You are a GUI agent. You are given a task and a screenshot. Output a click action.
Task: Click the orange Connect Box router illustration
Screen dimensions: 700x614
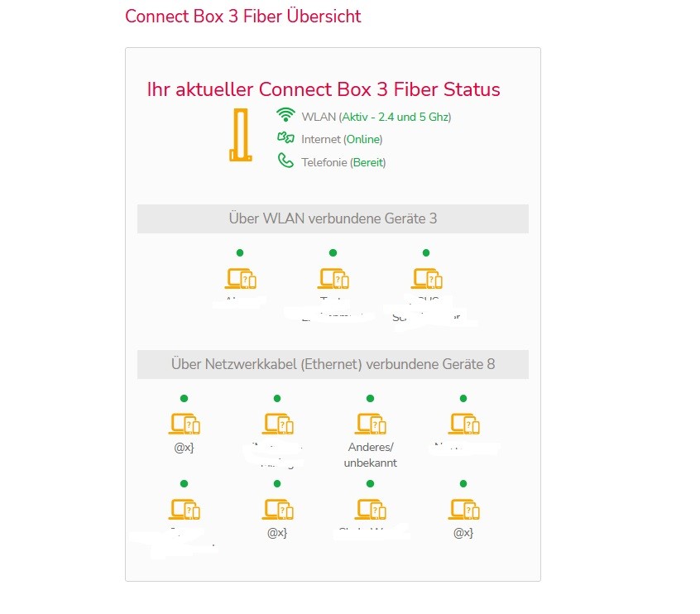pyautogui.click(x=239, y=137)
